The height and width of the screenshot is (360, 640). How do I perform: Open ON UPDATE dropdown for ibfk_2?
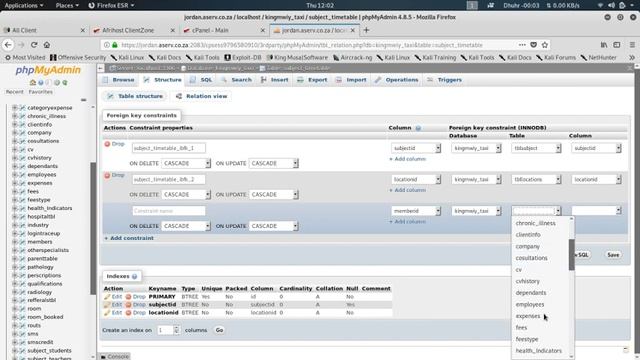pyautogui.click(x=274, y=195)
